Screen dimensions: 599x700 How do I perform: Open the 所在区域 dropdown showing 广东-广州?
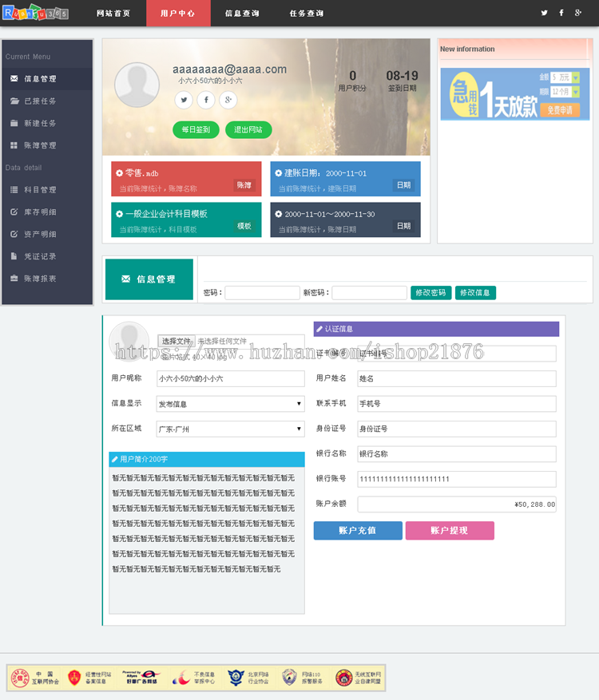tap(230, 429)
